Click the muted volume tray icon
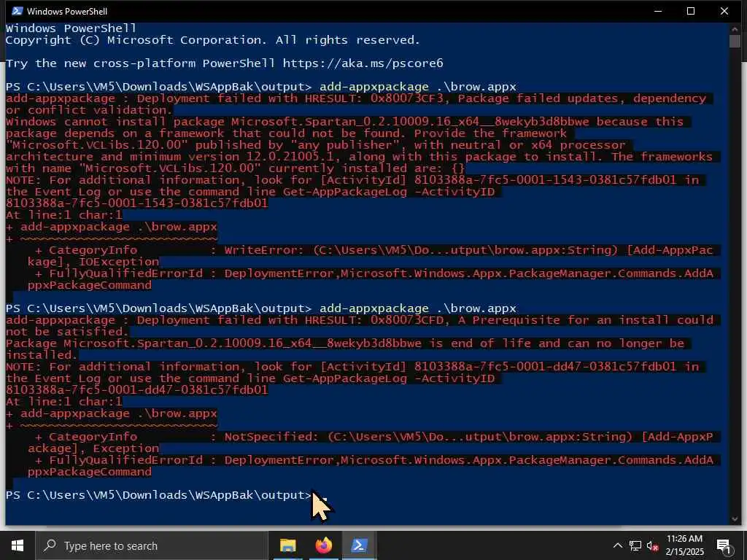The image size is (747, 560). tap(653, 546)
